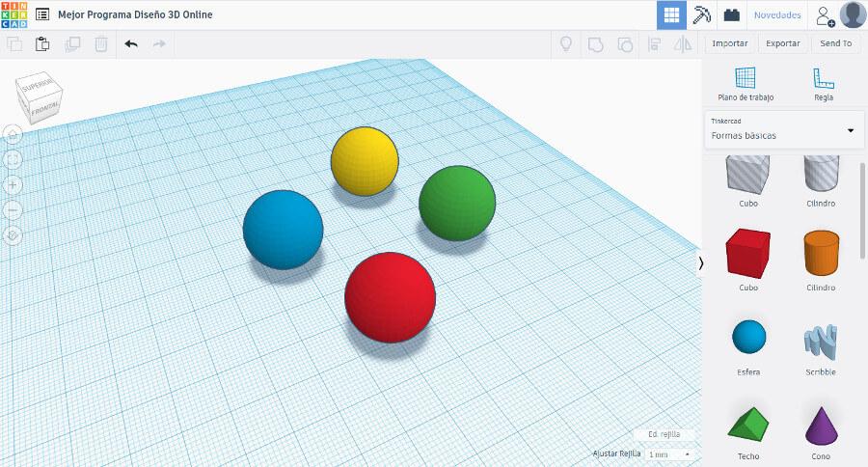Switch to the 3D design grid view
This screenshot has width=868, height=467.
671,14
